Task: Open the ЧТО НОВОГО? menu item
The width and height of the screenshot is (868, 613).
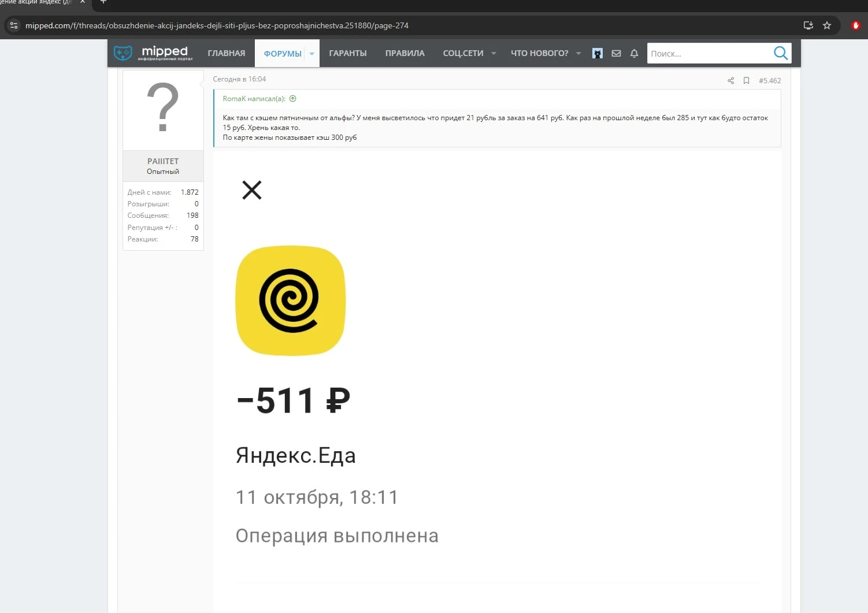Action: pyautogui.click(x=540, y=53)
